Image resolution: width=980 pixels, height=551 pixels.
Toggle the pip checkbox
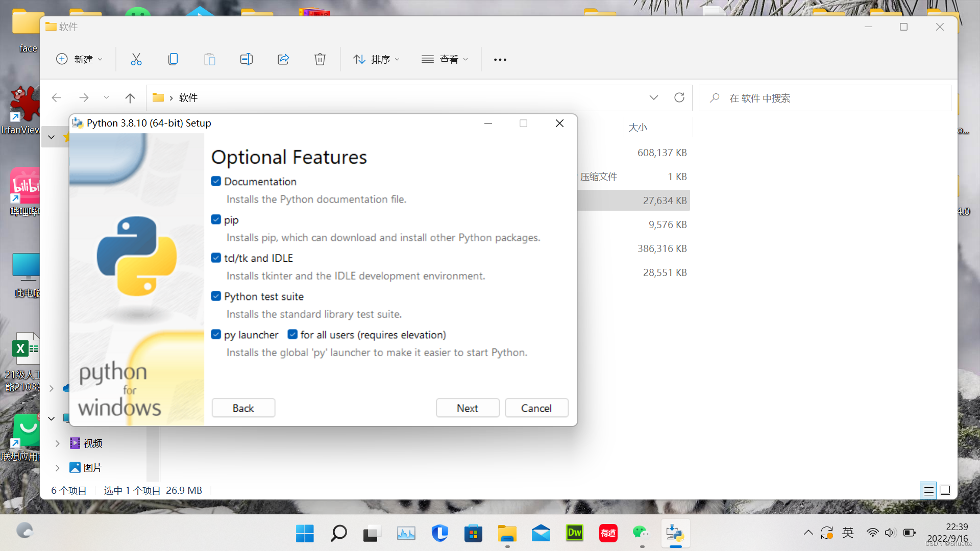coord(216,220)
